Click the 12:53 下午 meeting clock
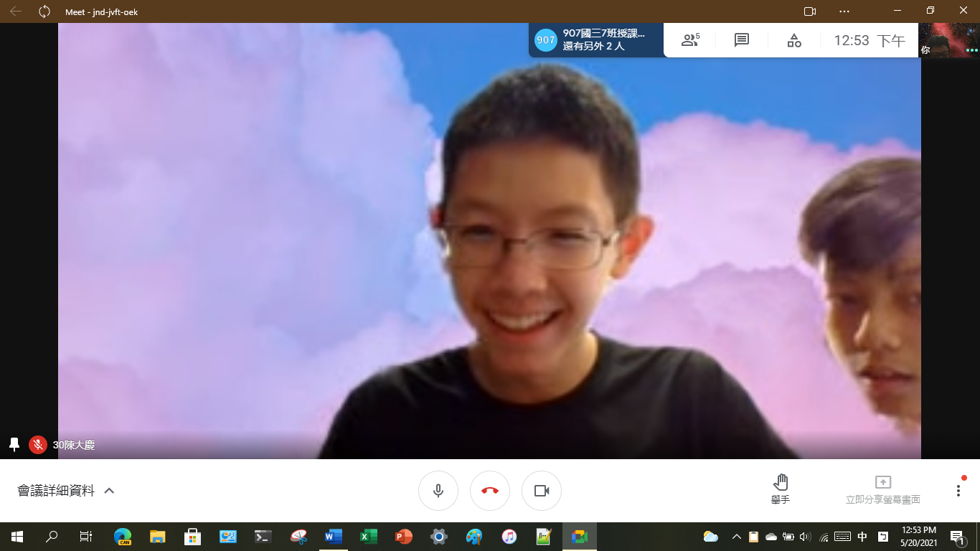 tap(870, 41)
